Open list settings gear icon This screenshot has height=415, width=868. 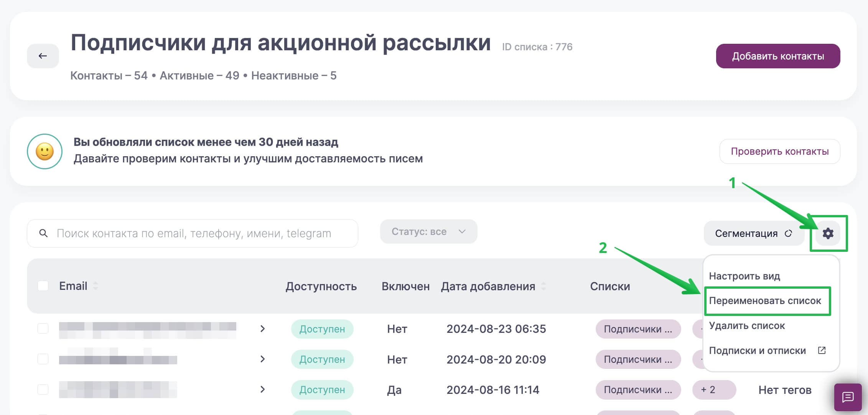pyautogui.click(x=828, y=233)
